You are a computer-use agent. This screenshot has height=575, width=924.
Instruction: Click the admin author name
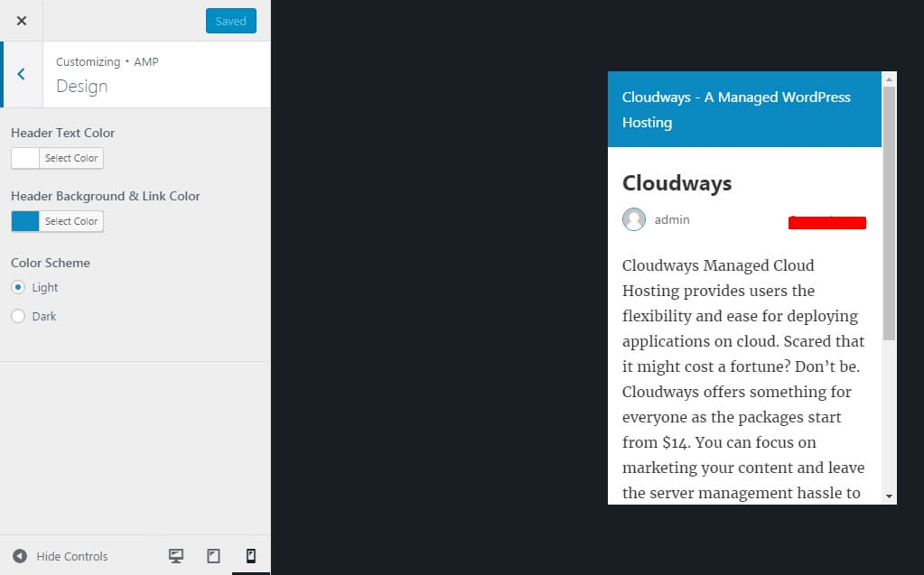pyautogui.click(x=672, y=219)
